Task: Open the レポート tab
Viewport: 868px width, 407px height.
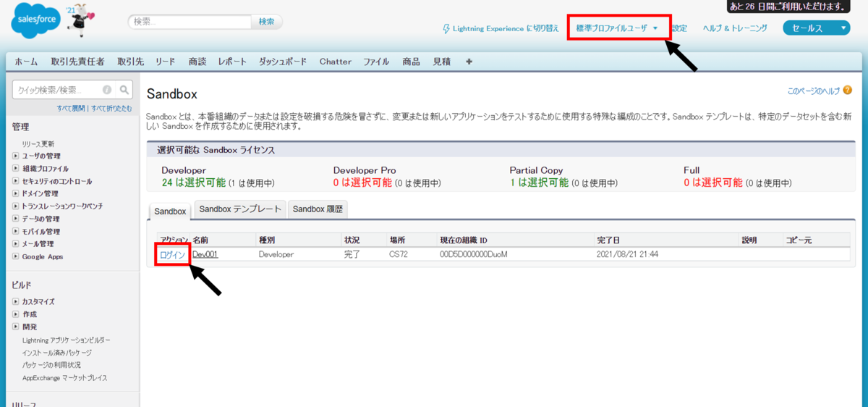Action: [232, 62]
